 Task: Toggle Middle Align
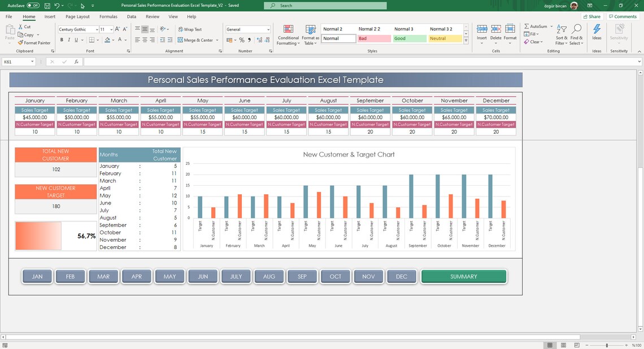point(145,29)
